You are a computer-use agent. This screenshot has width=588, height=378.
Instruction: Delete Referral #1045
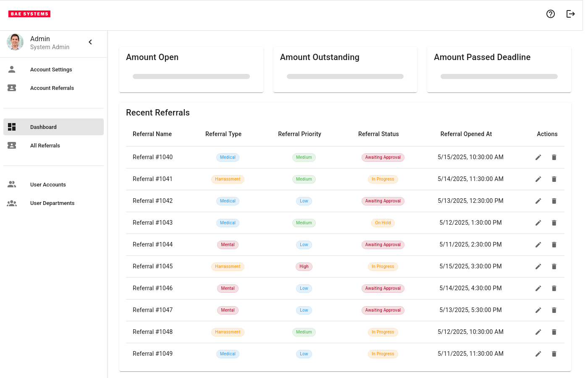(x=554, y=267)
